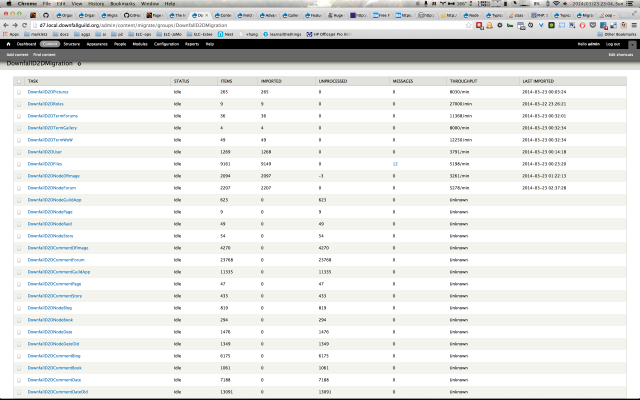Click the LAST IMPORTED column header
This screenshot has height=400, width=640.
point(538,81)
